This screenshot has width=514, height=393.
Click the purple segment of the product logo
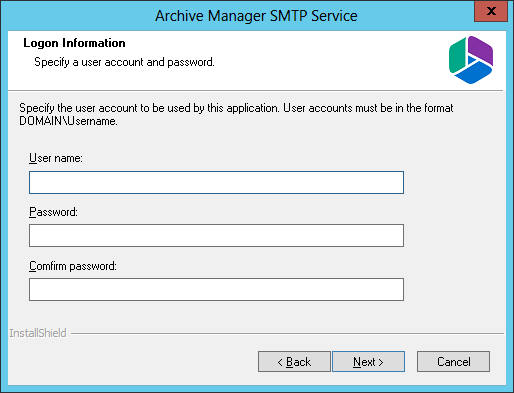pyautogui.click(x=481, y=50)
